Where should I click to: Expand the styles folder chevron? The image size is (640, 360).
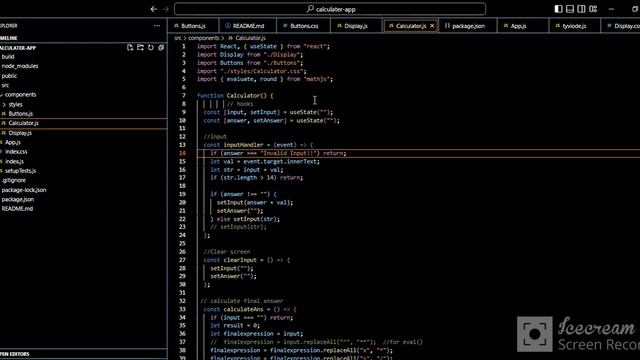(x=4, y=104)
